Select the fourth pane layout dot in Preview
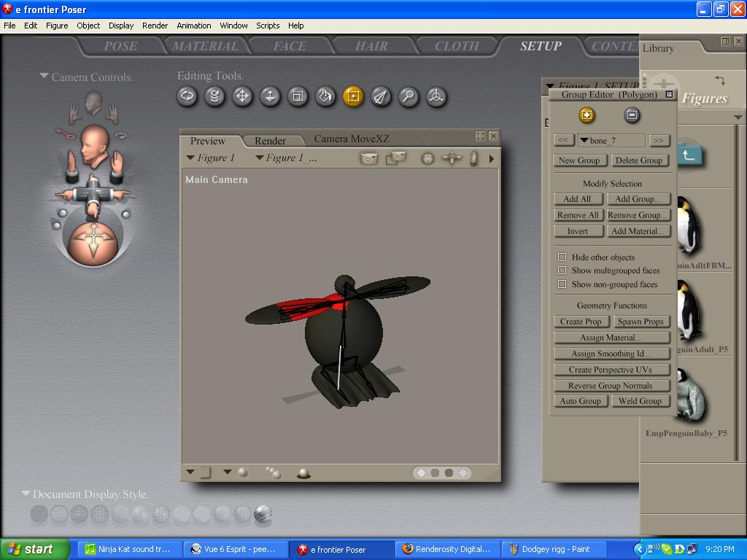Screen dimensions: 747x560 (x=462, y=472)
